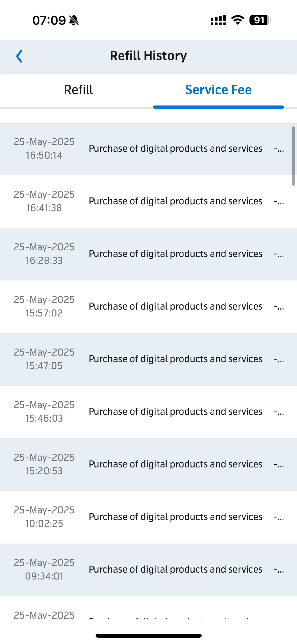Image resolution: width=297 pixels, height=644 pixels.
Task: Expand truncated amount on 16:28:33 entry
Action: click(x=279, y=254)
